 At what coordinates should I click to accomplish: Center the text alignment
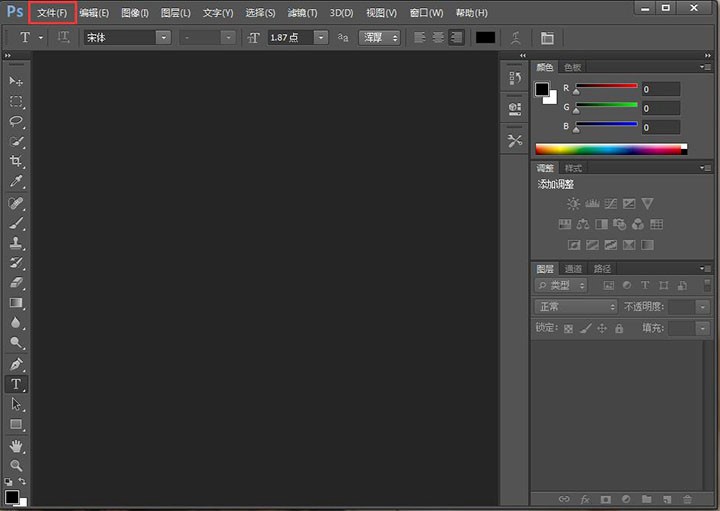pos(438,38)
